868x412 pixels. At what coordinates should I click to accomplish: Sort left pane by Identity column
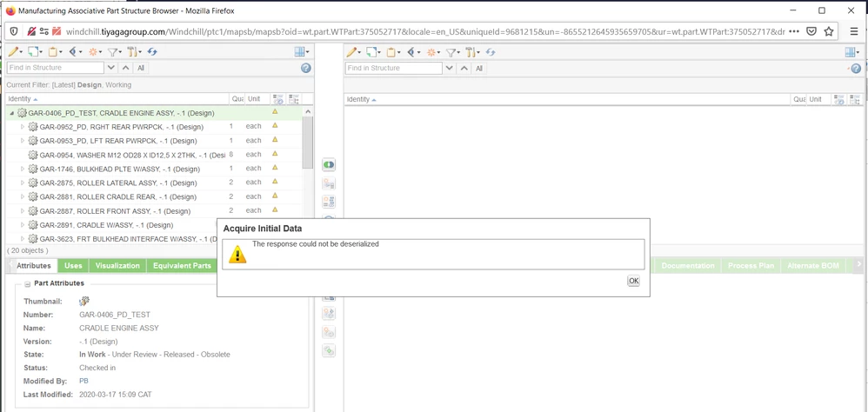click(x=117, y=99)
